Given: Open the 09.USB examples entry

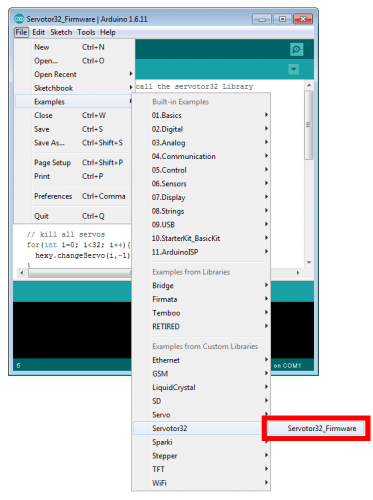Looking at the screenshot, I should 201,225.
